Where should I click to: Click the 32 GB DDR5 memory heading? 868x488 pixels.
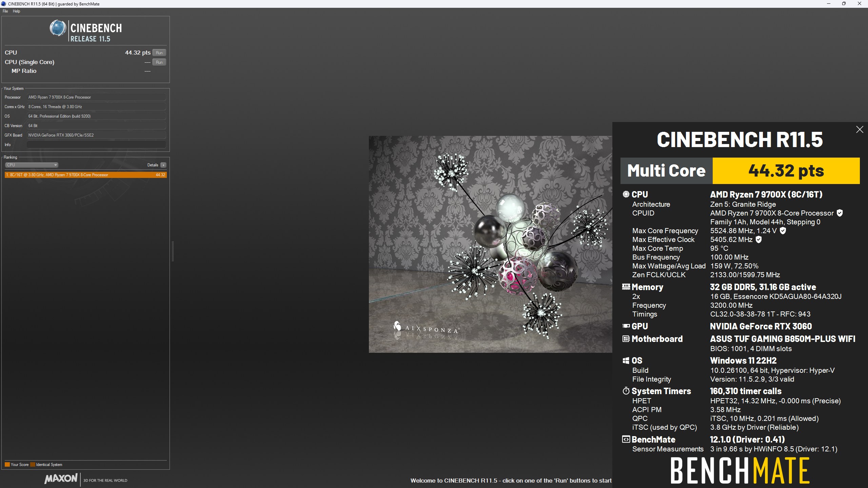coord(763,287)
